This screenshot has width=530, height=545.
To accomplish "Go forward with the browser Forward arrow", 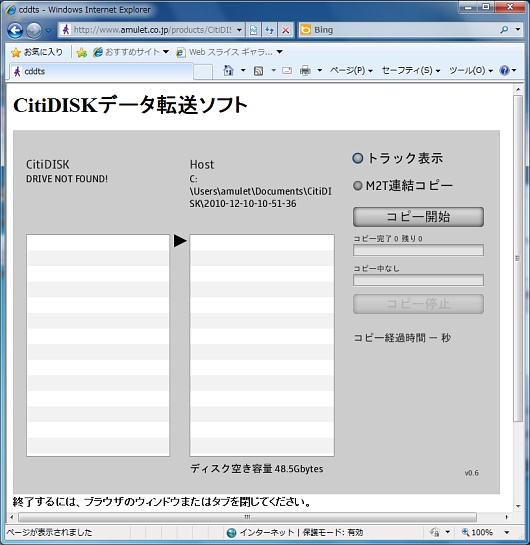I will (34, 31).
